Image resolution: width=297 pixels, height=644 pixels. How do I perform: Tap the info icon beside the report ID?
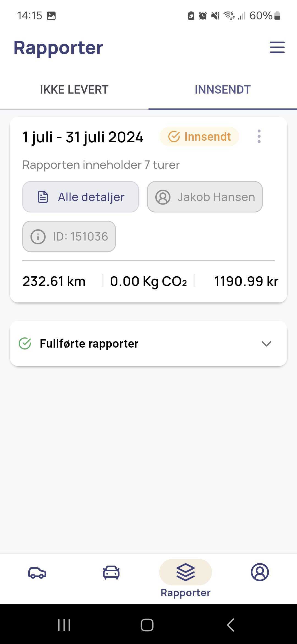point(38,237)
